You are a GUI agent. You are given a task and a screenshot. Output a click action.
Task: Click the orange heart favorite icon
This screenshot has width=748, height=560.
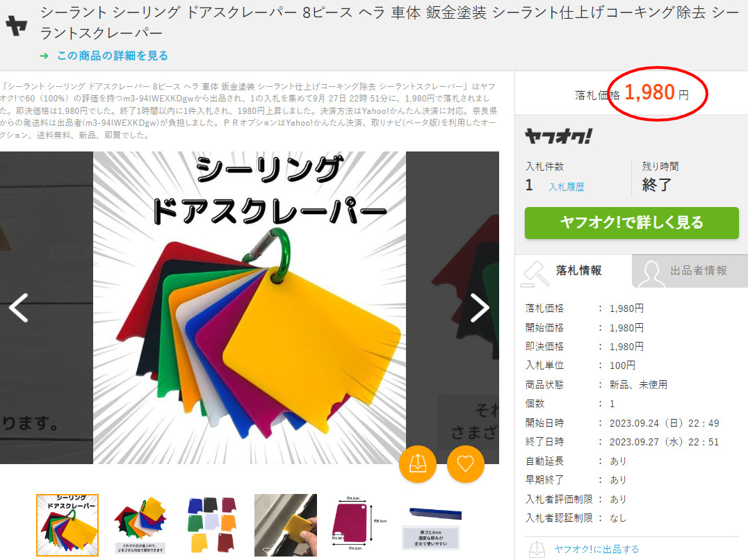466,463
